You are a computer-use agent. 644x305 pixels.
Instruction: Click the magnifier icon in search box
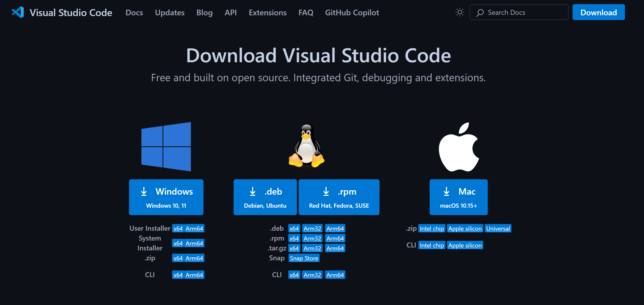point(480,13)
